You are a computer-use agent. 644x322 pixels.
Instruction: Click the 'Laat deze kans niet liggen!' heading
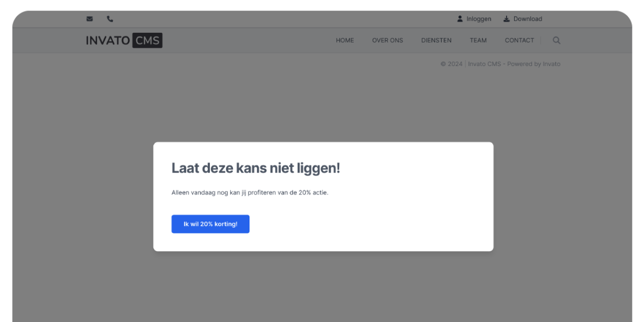click(x=256, y=169)
